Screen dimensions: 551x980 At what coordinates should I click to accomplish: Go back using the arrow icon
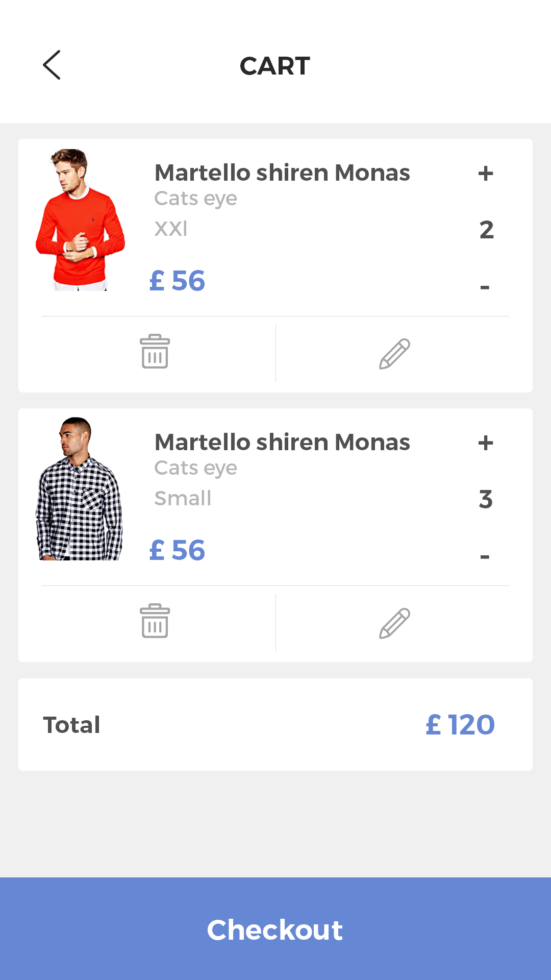click(x=52, y=65)
